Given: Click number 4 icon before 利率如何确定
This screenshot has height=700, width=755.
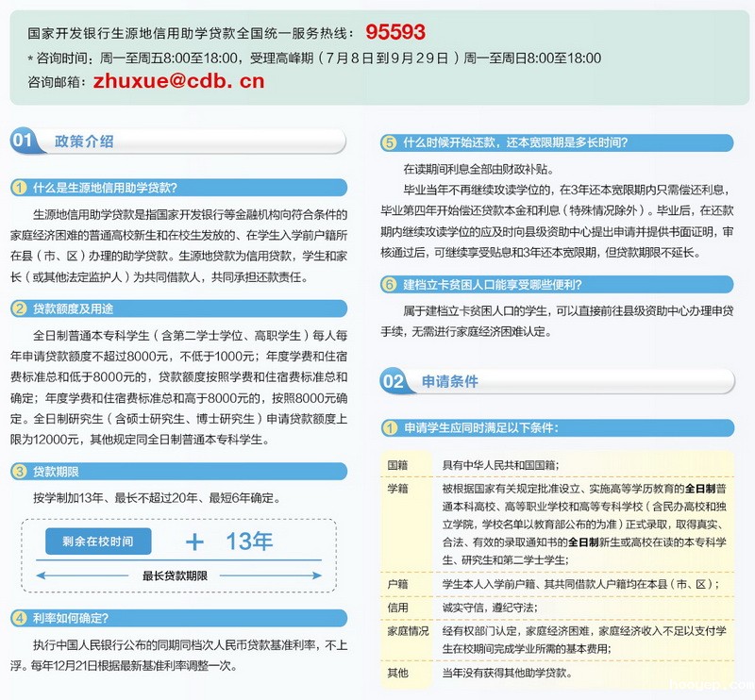Looking at the screenshot, I should [20, 618].
